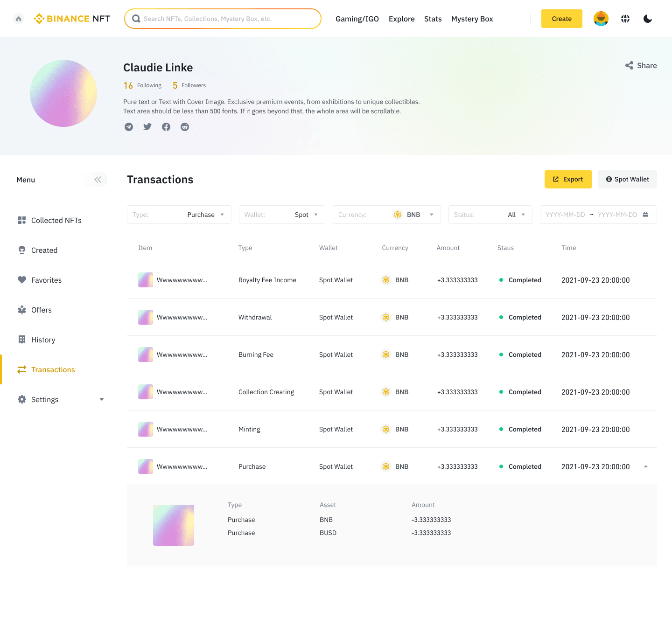This screenshot has width=672, height=619.
Task: Open the Twitter profile icon
Action: pos(147,127)
